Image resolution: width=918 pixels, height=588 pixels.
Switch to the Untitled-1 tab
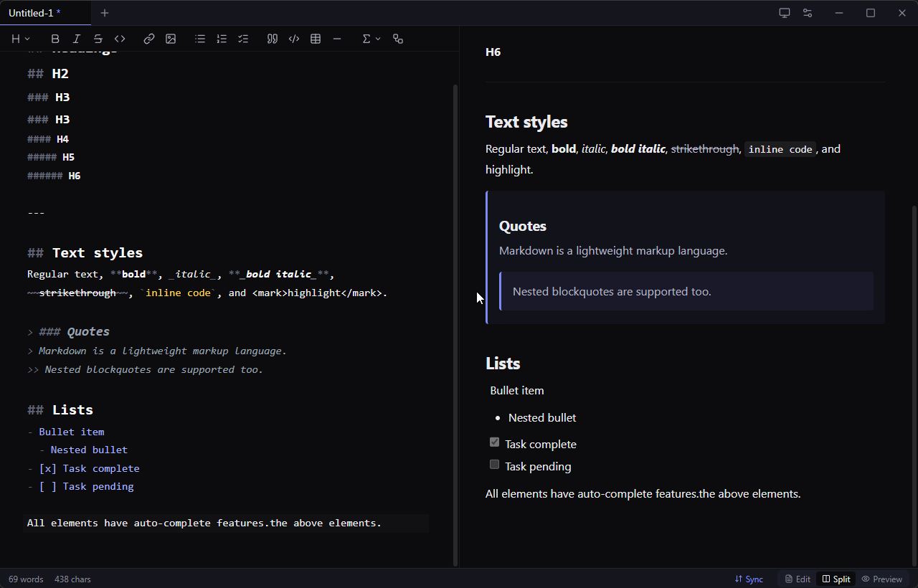tap(45, 13)
